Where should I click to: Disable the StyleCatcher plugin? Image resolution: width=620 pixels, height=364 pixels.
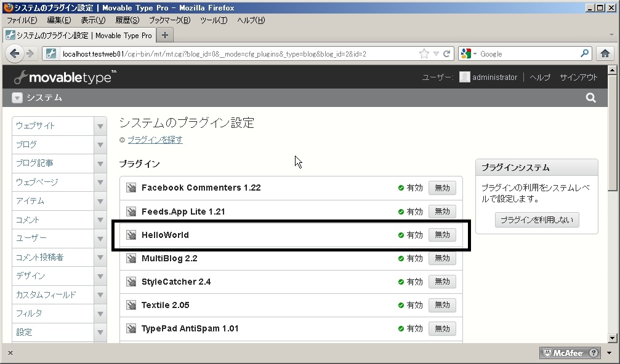pos(442,282)
